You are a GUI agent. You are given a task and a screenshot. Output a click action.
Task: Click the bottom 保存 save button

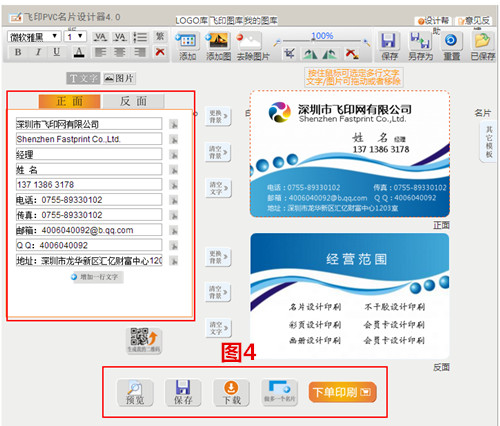[x=183, y=393]
